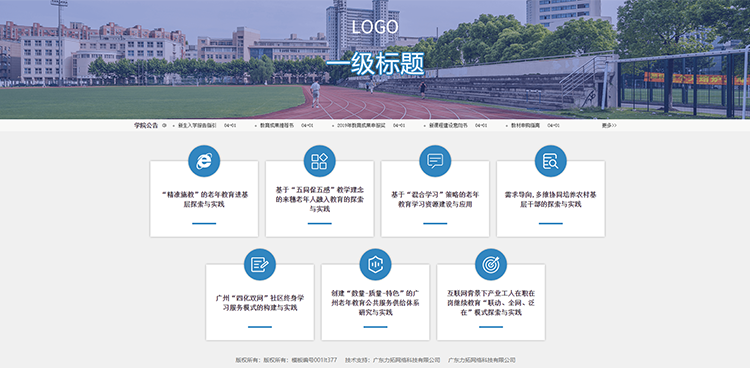Open the “精准施教”的老年教育 card
750x368 pixels.
[204, 199]
